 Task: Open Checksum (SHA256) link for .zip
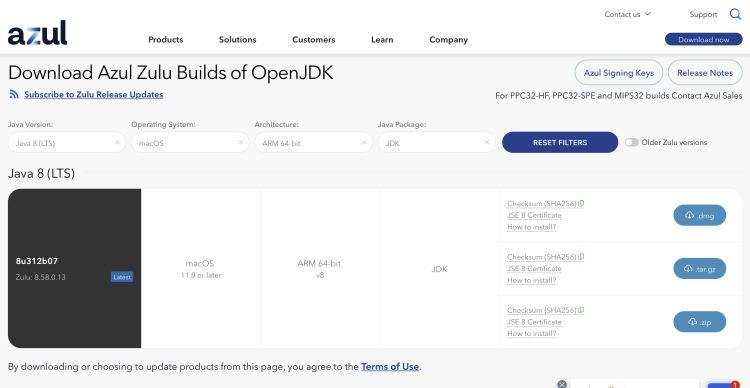pos(541,310)
